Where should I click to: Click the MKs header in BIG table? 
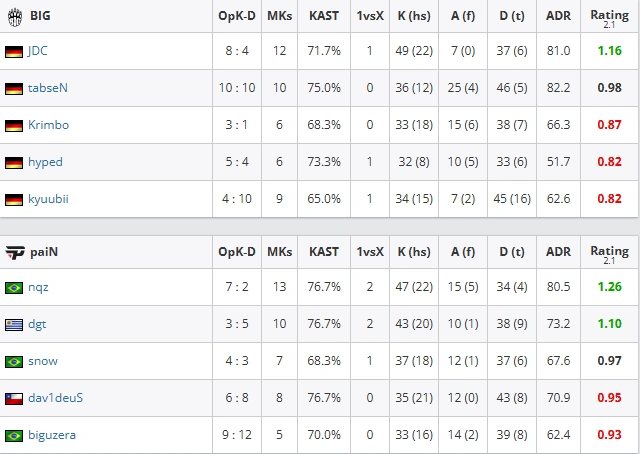click(280, 16)
